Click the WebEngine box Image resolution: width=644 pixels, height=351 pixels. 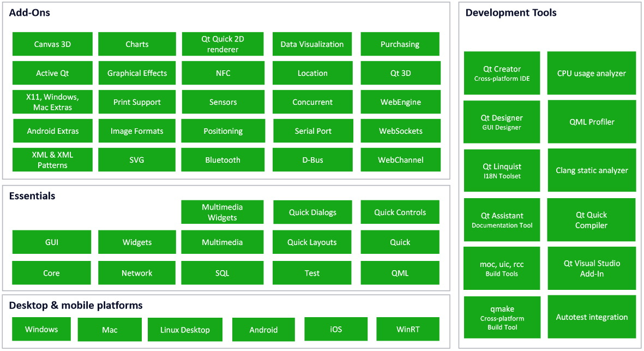tap(401, 102)
